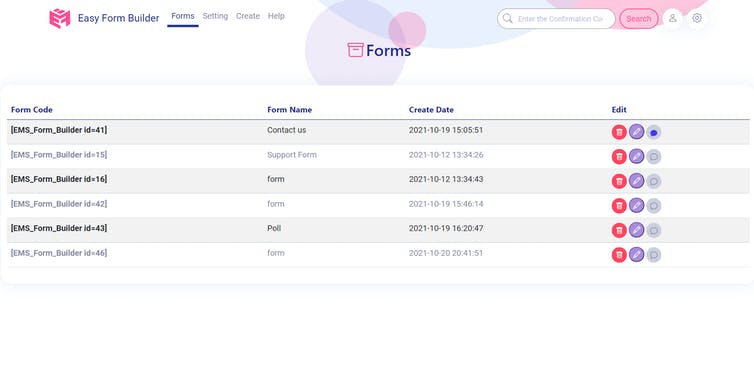This screenshot has height=380, width=754.
Task: Click the Support Form name
Action: [x=292, y=154]
